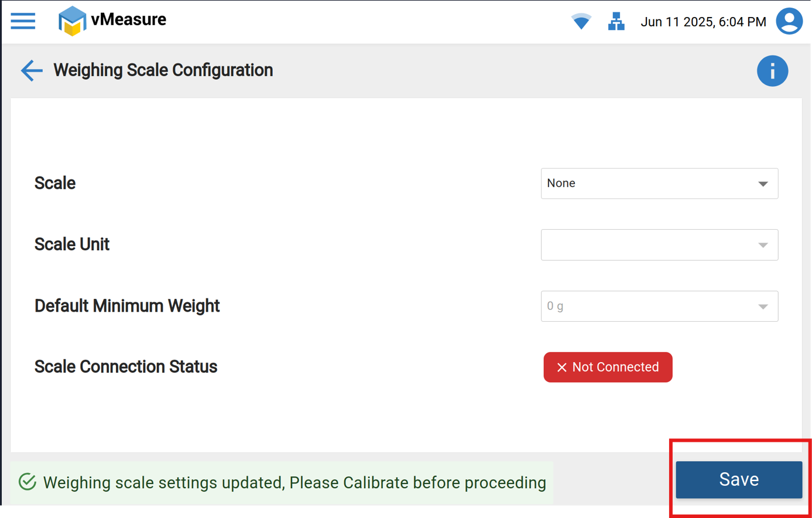Open the hamburger navigation menu
The image size is (812, 518).
point(23,21)
